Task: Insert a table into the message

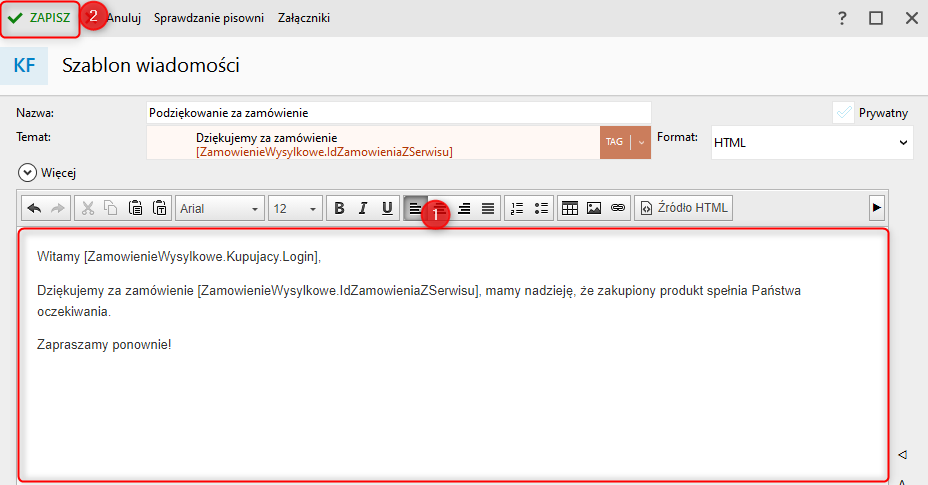Action: coord(570,208)
